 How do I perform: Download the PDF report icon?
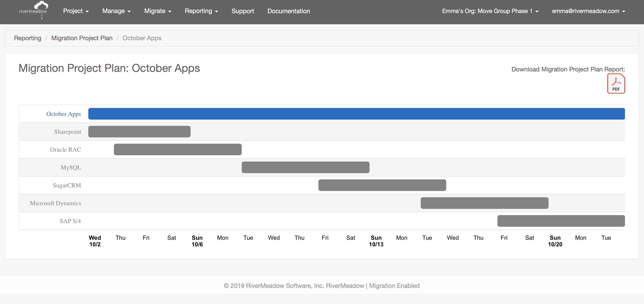click(x=616, y=84)
